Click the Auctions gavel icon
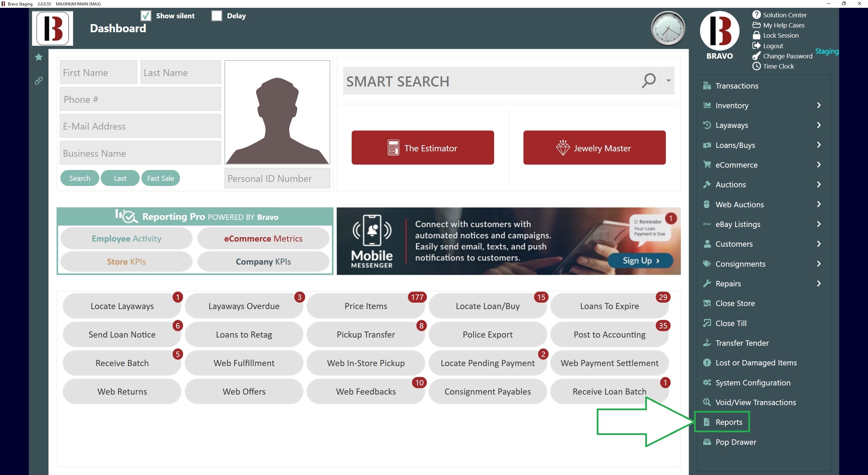 tap(707, 184)
